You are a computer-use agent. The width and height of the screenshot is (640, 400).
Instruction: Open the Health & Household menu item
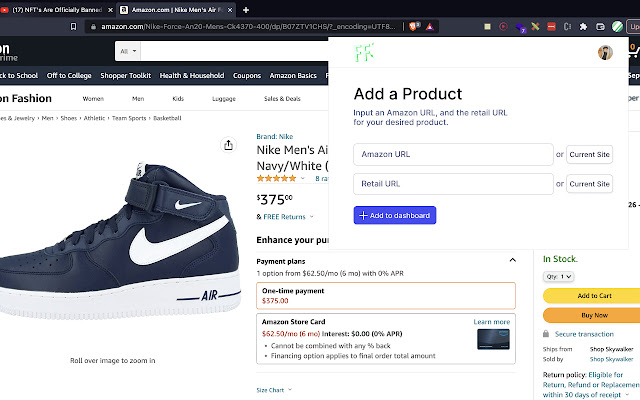click(192, 76)
